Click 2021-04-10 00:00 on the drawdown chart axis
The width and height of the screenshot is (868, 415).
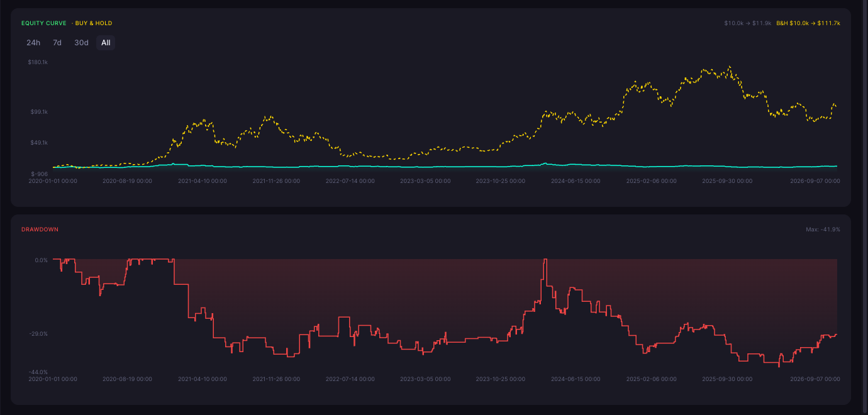point(203,380)
